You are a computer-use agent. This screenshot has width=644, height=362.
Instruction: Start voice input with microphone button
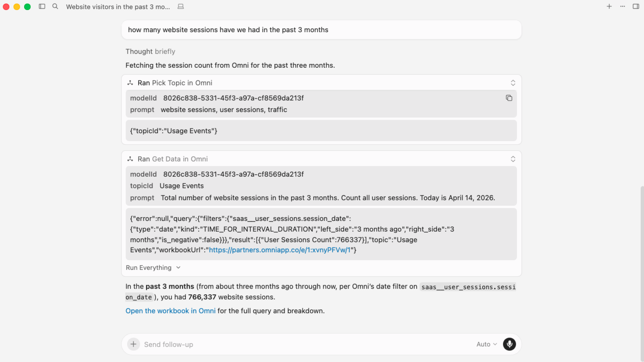[x=509, y=344]
